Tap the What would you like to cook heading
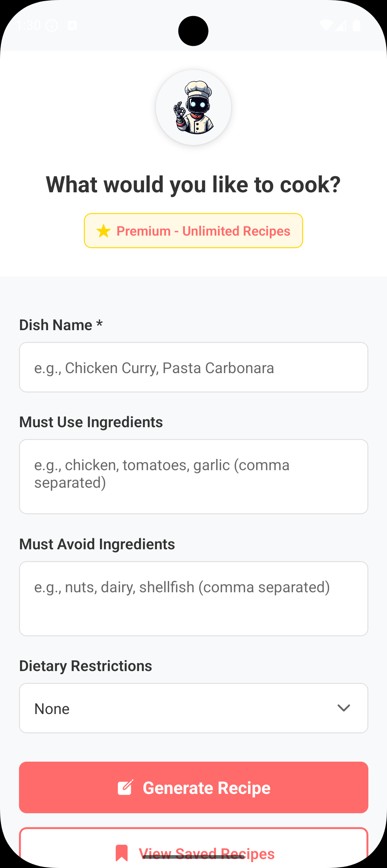Image resolution: width=387 pixels, height=868 pixels. tap(193, 185)
